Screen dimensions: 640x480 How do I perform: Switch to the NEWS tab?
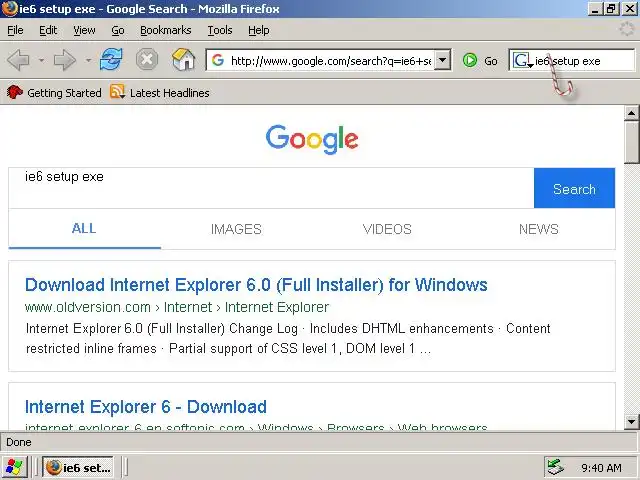(538, 229)
